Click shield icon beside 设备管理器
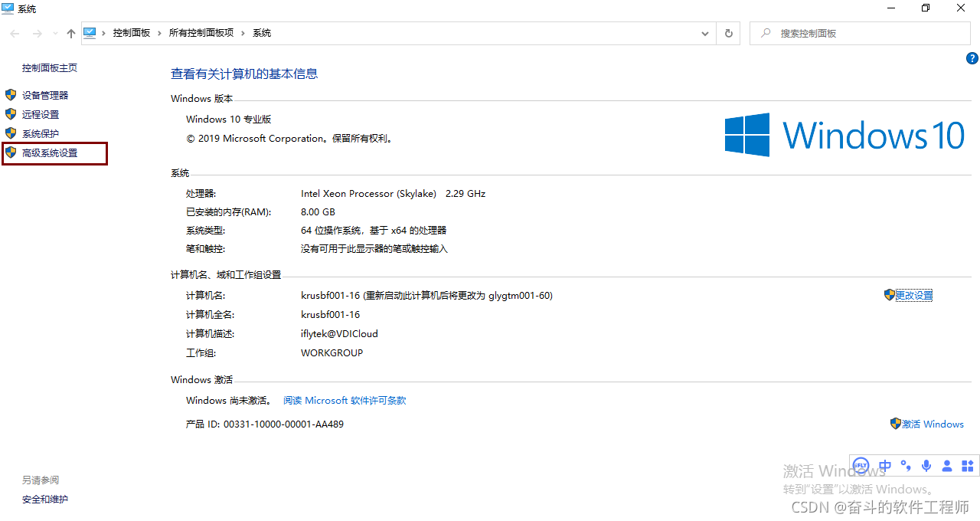Image resolution: width=980 pixels, height=521 pixels. coord(11,95)
